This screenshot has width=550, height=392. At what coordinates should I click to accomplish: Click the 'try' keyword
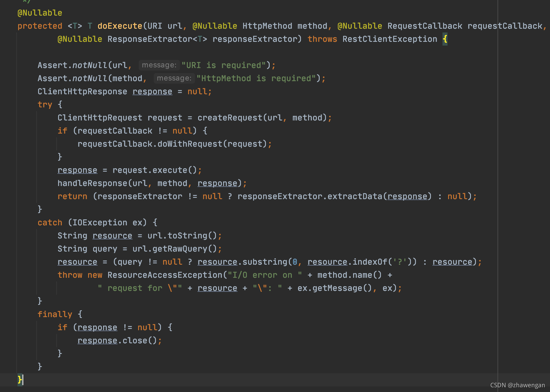[x=45, y=105]
